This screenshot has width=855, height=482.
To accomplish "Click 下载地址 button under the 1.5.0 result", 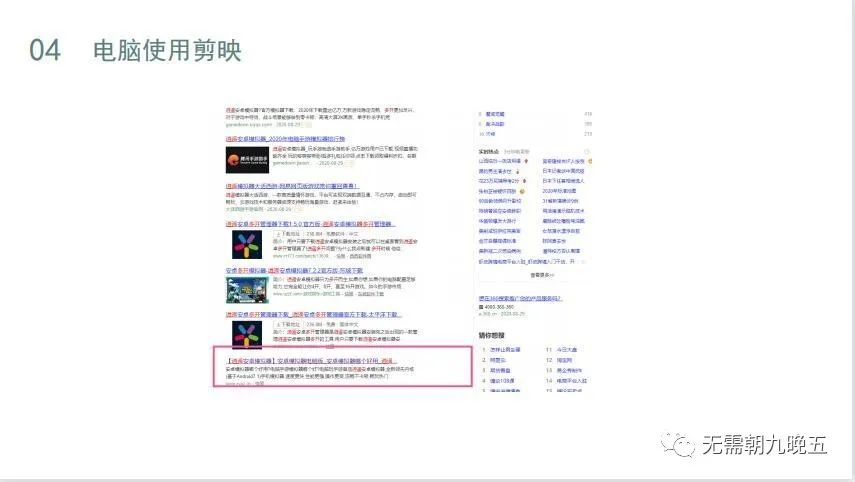I will pyautogui.click(x=287, y=234).
